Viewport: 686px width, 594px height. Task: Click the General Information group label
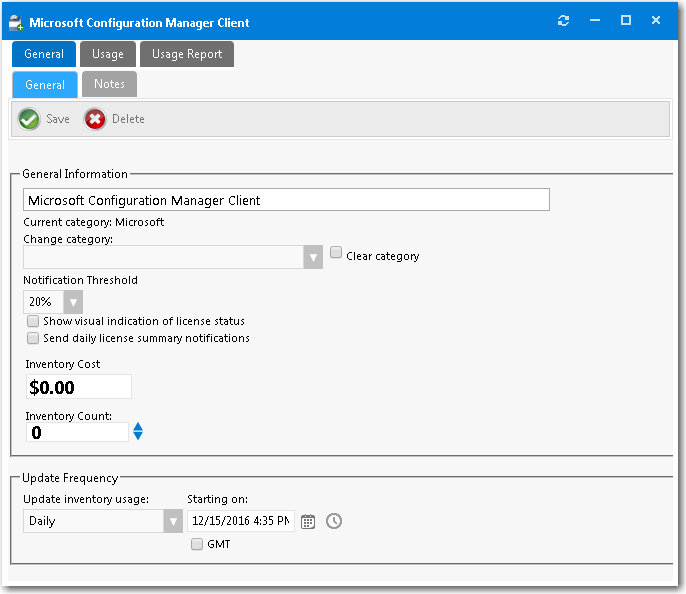(x=75, y=174)
